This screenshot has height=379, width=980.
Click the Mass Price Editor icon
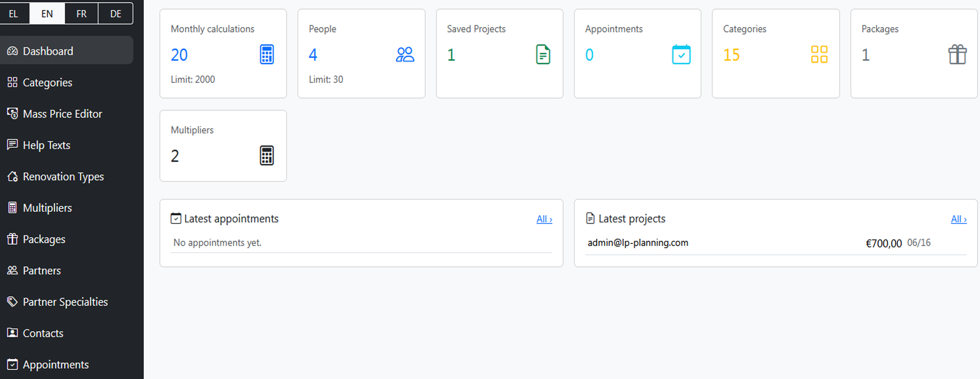pos(12,113)
